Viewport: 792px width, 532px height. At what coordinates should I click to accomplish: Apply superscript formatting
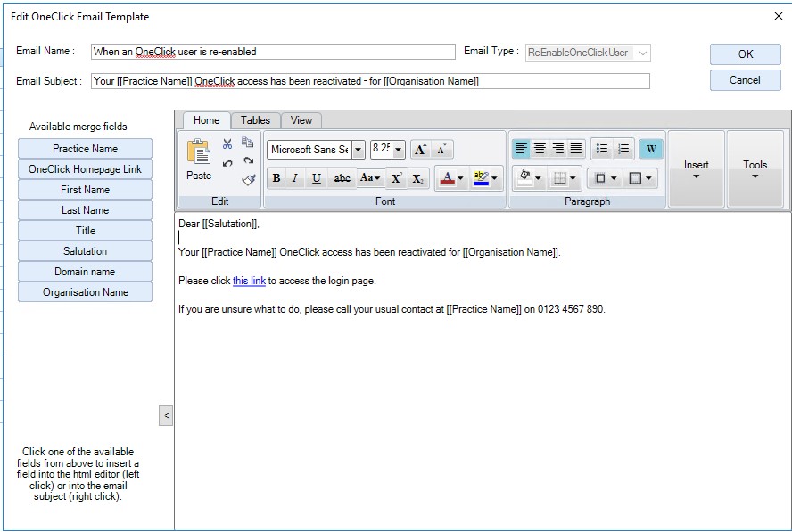(397, 178)
